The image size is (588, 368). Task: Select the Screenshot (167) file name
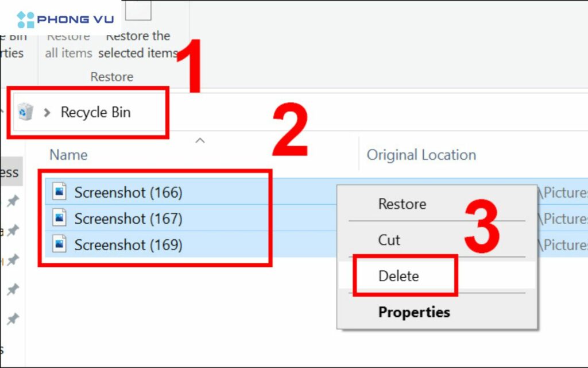coord(128,218)
